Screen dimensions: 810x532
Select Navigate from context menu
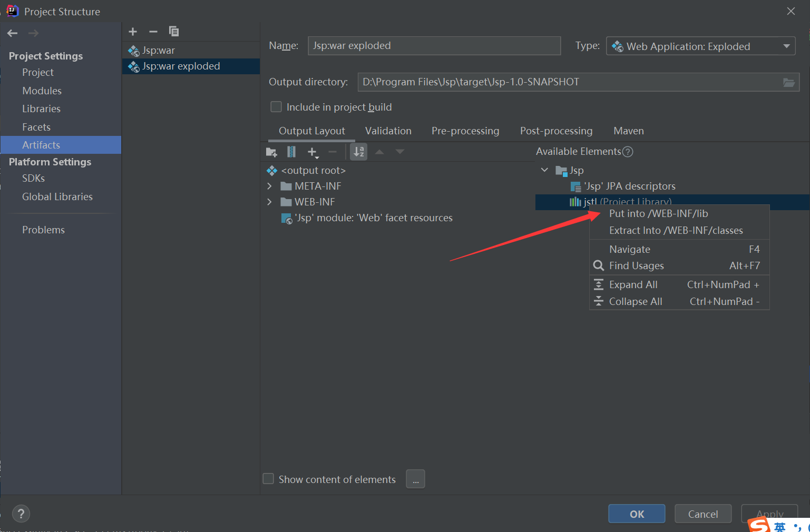[679, 249]
